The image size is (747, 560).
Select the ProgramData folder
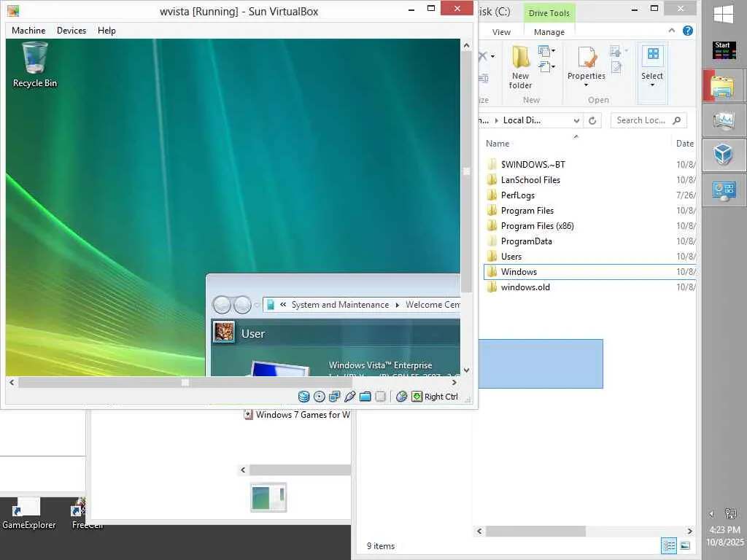527,241
